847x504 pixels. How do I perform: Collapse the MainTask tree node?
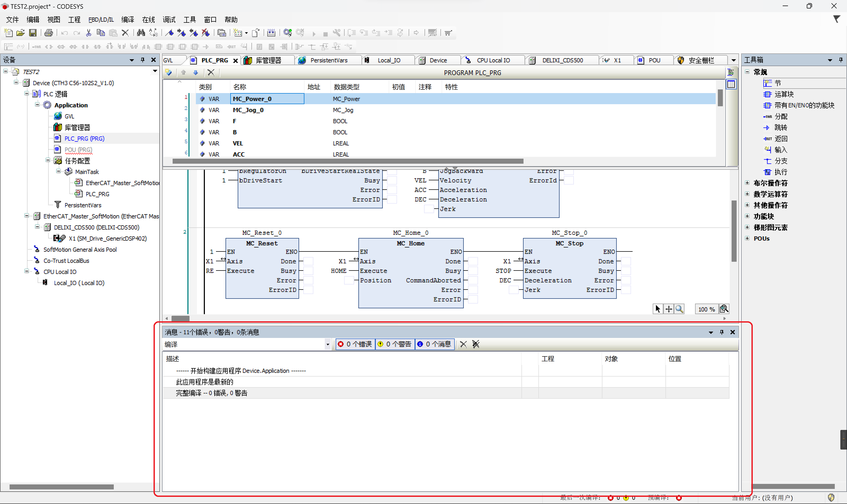click(x=58, y=171)
